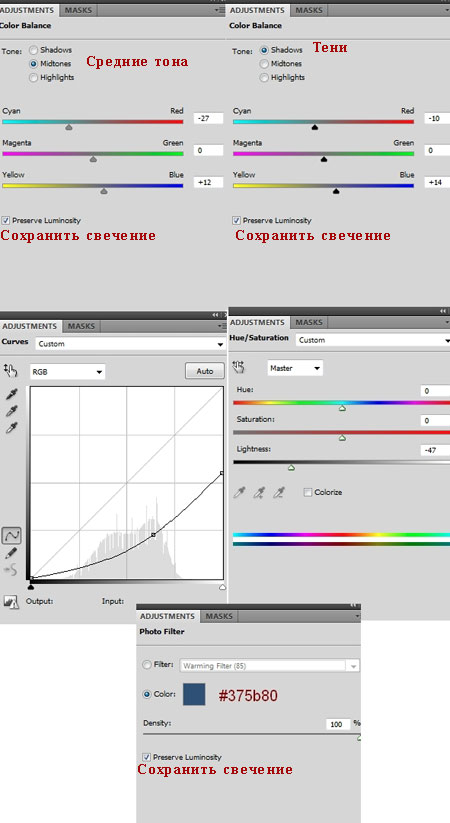Select Midtones in the right Color Balance panel
This screenshot has height=823, width=450.
coord(264,64)
